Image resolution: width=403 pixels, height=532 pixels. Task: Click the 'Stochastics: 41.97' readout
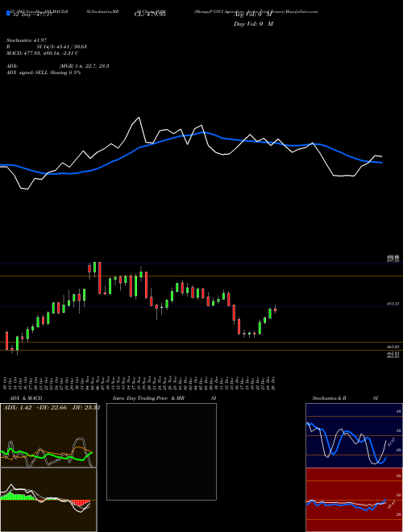pyautogui.click(x=26, y=40)
